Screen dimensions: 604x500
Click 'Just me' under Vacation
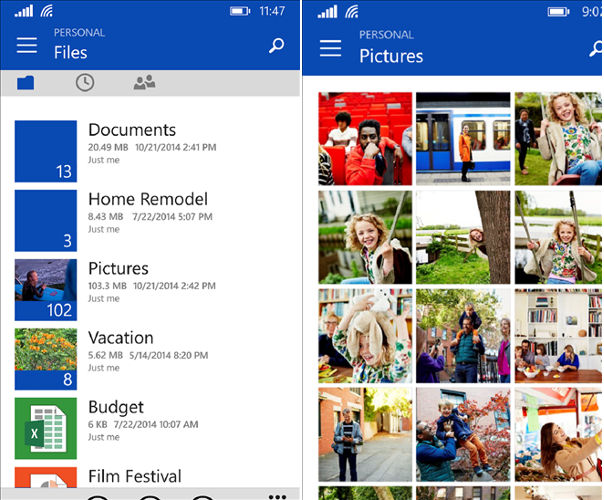pos(104,368)
